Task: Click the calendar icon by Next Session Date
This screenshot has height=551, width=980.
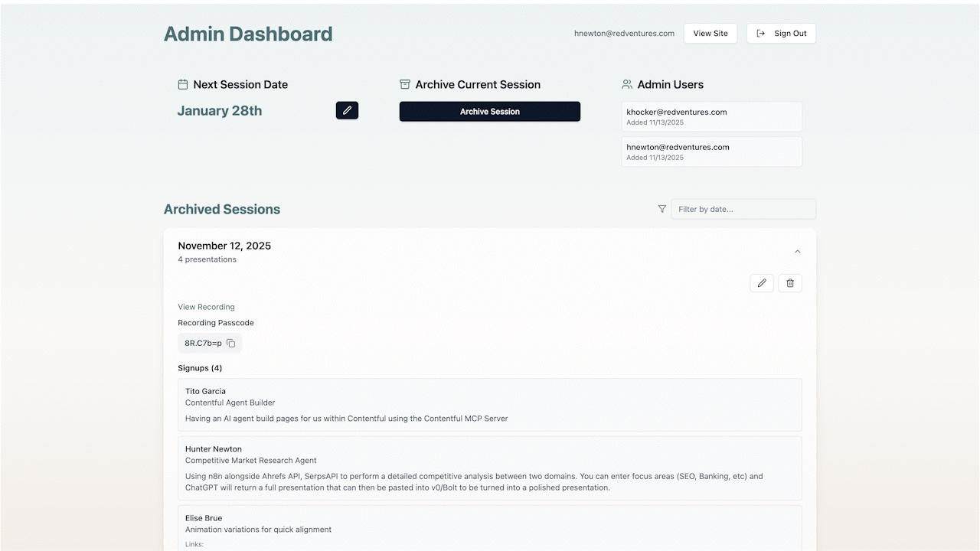Action: tap(183, 84)
